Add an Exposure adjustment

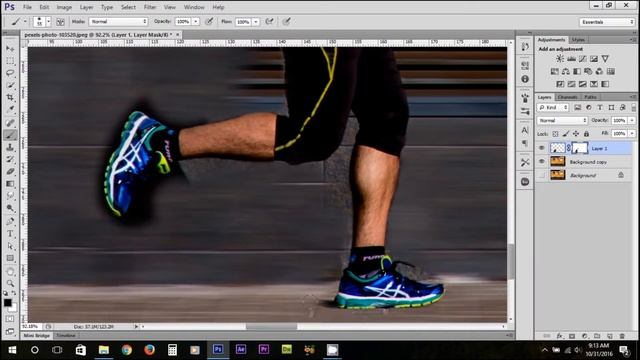[594, 59]
